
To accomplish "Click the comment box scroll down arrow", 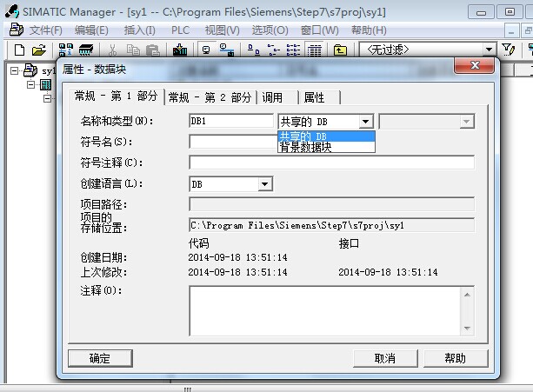I will pyautogui.click(x=467, y=329).
